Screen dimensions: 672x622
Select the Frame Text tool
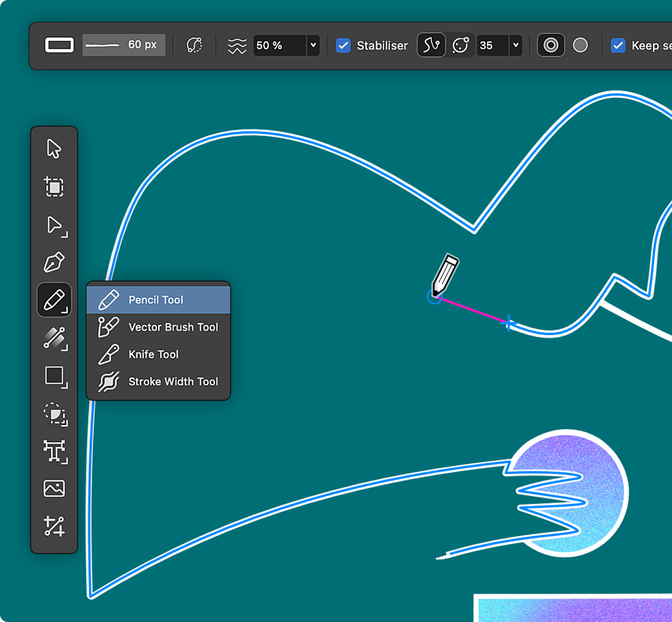[55, 451]
